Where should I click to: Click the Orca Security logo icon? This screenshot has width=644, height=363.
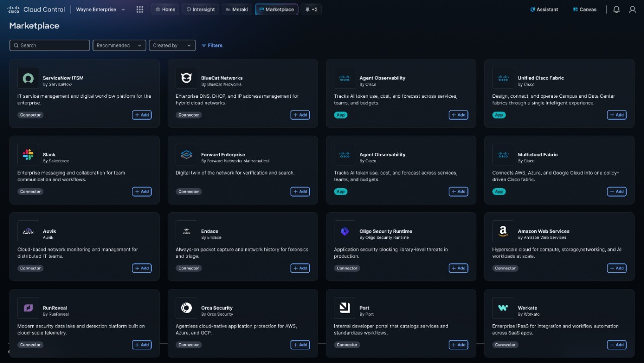tap(186, 308)
